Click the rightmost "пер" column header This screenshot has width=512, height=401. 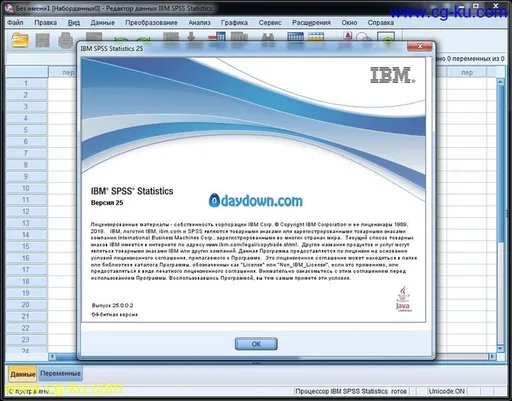coord(467,72)
